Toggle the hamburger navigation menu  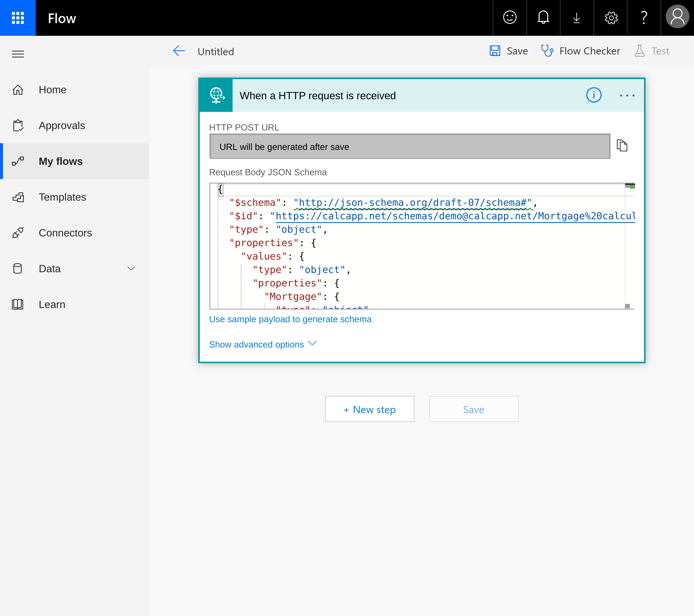coord(18,54)
